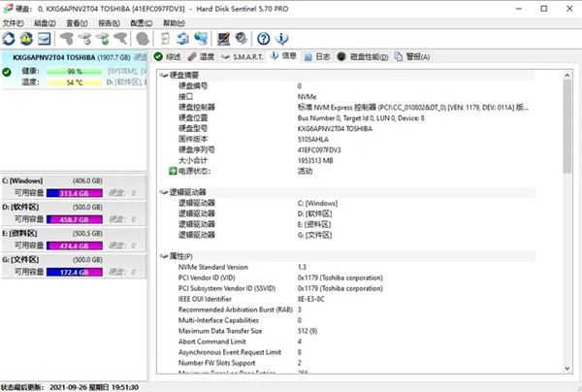Viewport: 582px width, 392px height.
Task: Click the blue question mark help icon
Action: pos(264,39)
